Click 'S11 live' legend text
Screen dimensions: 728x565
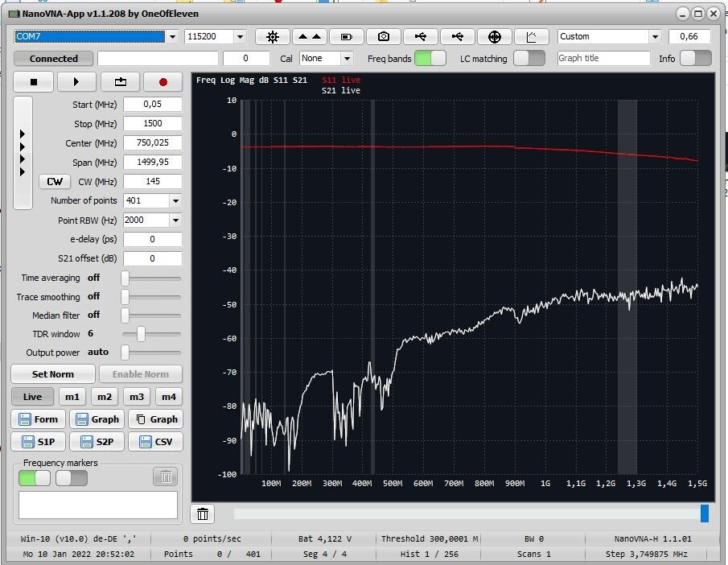tap(341, 80)
